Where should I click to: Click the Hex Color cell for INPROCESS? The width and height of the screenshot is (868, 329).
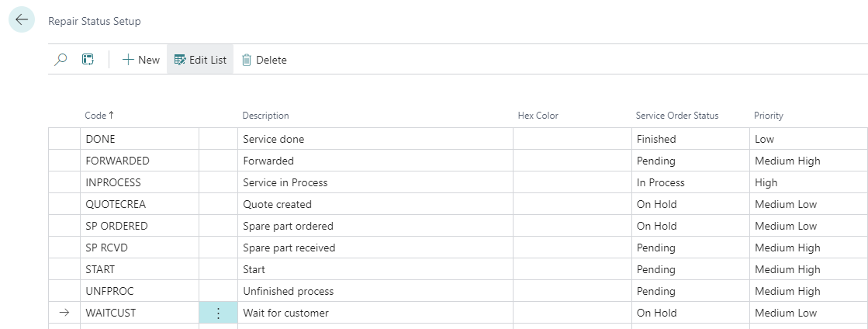[x=572, y=182]
